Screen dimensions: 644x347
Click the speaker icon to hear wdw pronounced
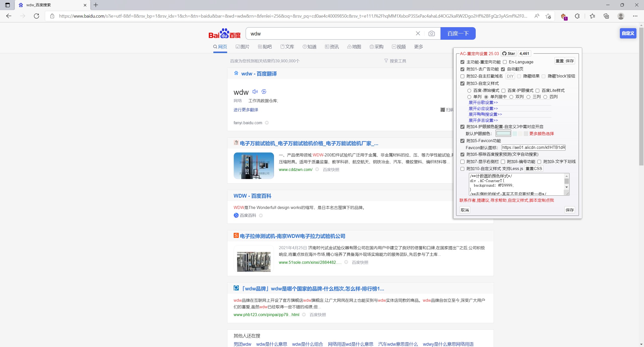[255, 92]
